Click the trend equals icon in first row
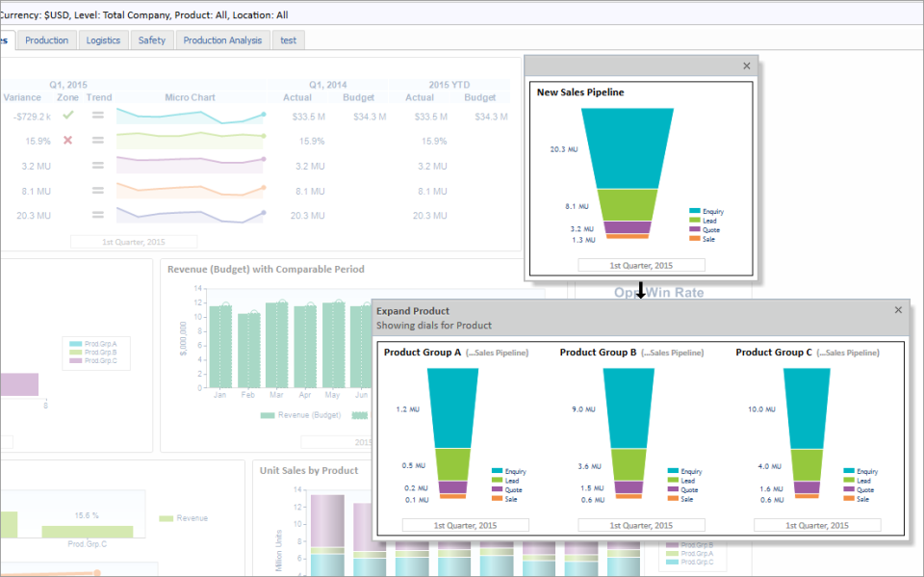Image resolution: width=924 pixels, height=577 pixels. click(x=97, y=116)
